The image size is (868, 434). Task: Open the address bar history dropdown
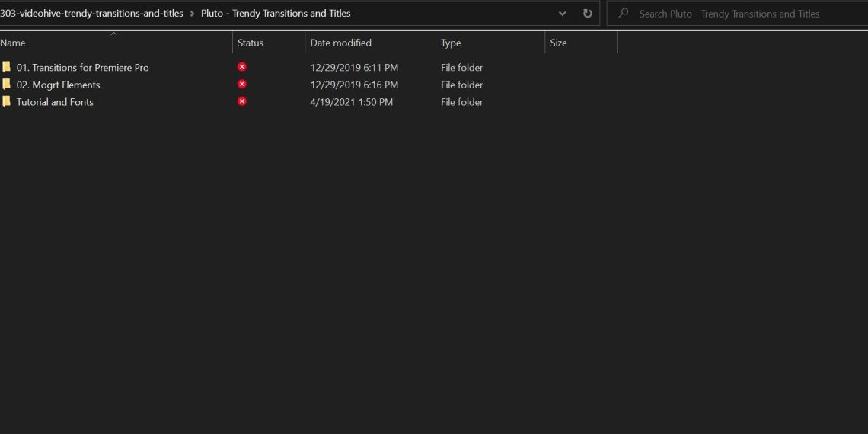click(x=562, y=14)
